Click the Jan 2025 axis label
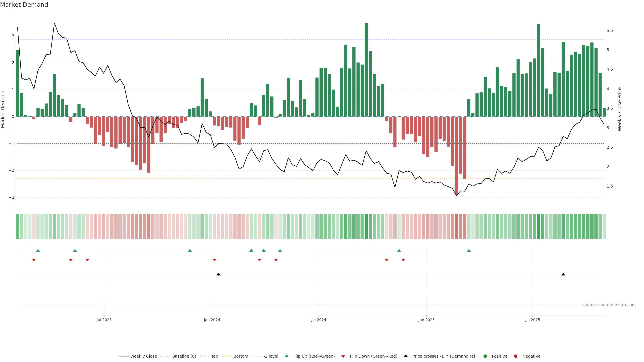This screenshot has width=644, height=362. [426, 320]
